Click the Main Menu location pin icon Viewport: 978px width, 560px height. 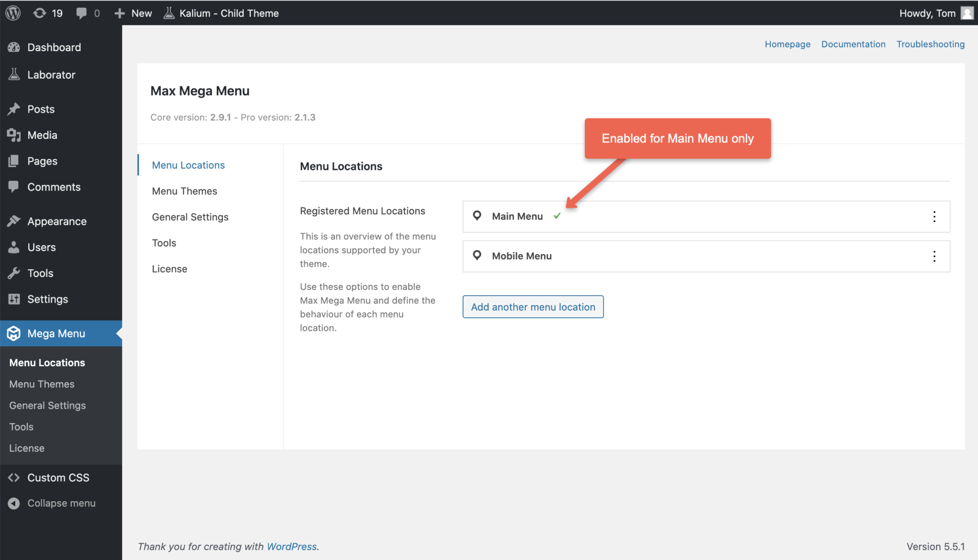(x=477, y=216)
